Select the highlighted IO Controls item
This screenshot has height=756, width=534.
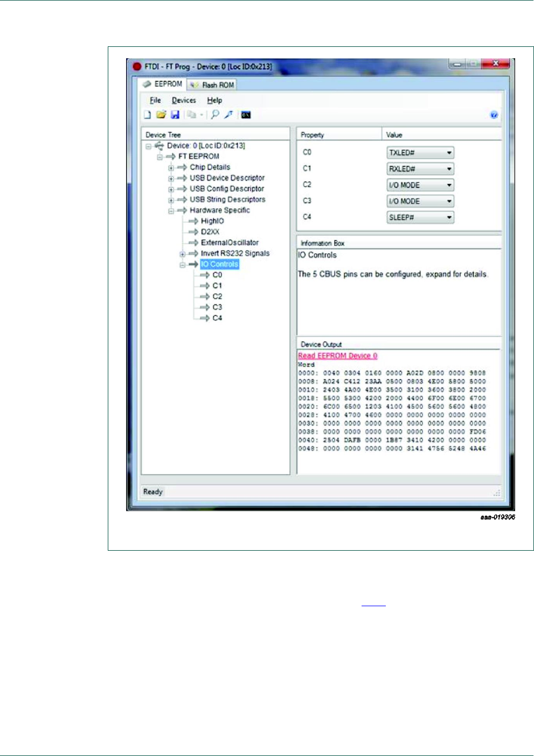point(219,264)
